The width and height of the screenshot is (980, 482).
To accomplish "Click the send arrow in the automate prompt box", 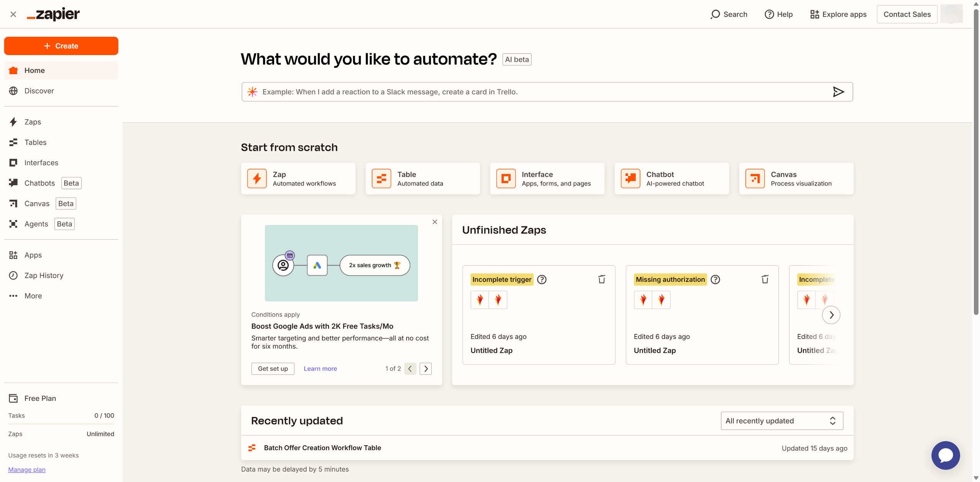I will (x=838, y=92).
